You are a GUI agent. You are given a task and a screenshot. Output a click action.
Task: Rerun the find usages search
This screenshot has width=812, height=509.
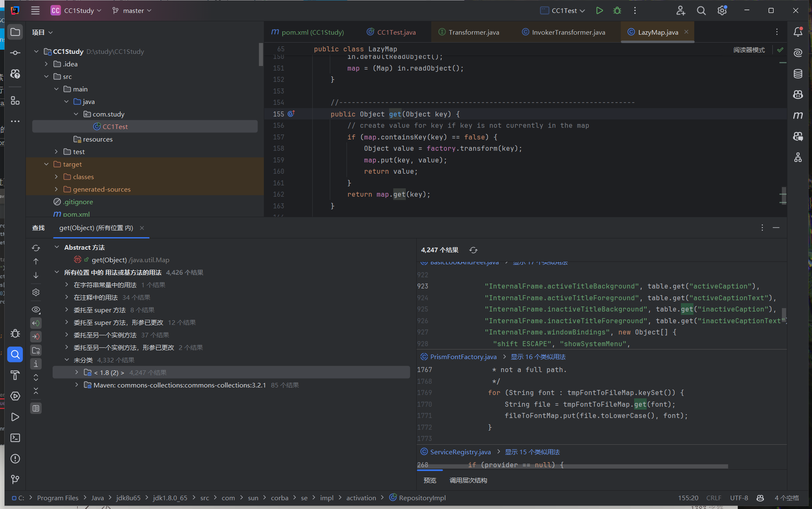click(36, 248)
